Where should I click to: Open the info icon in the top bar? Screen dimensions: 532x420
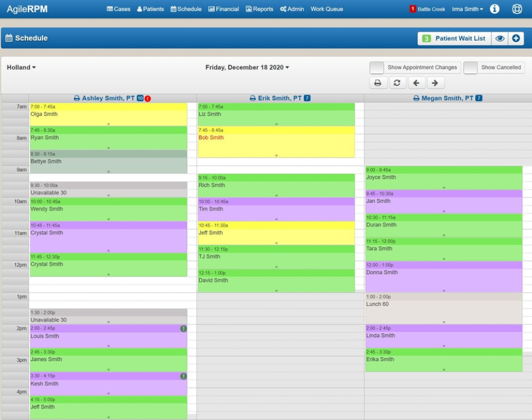point(494,9)
